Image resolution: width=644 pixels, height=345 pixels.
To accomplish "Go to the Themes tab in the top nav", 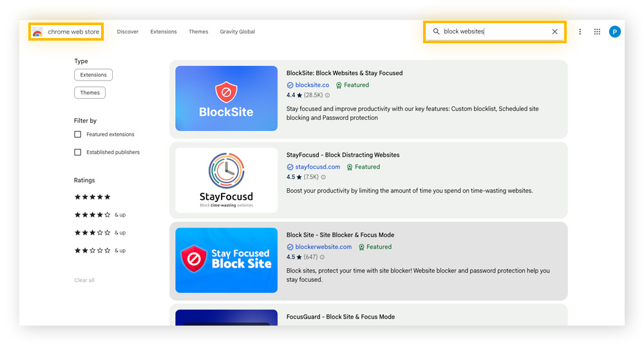I will pos(198,32).
